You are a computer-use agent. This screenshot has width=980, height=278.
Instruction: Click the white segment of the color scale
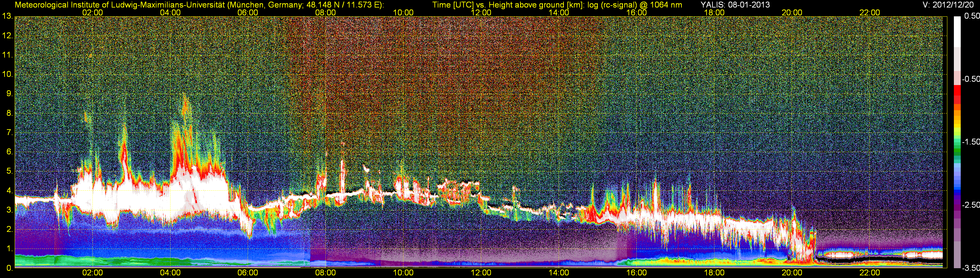tap(956, 32)
